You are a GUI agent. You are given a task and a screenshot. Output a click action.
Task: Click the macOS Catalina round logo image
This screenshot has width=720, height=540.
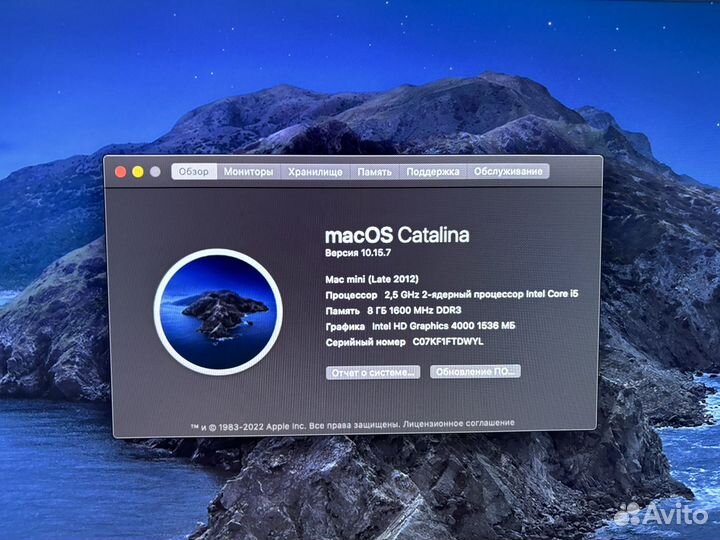218,312
